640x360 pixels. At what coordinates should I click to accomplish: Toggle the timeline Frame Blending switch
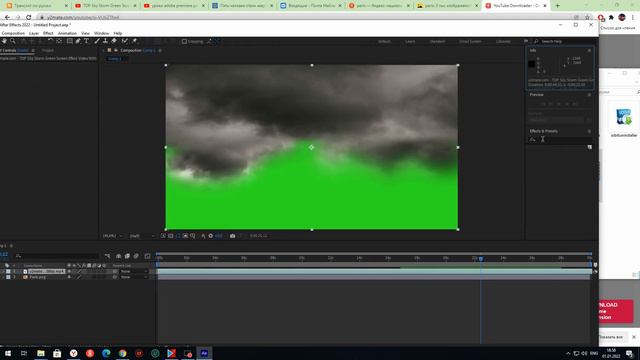(127, 256)
